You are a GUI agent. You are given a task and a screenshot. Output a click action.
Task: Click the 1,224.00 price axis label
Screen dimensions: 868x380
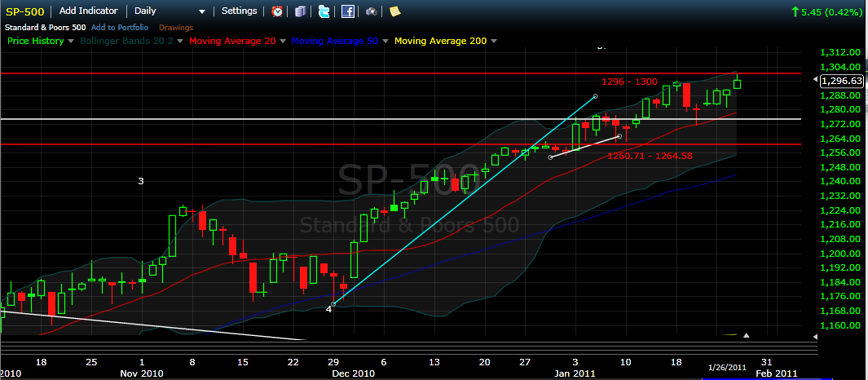tap(840, 210)
